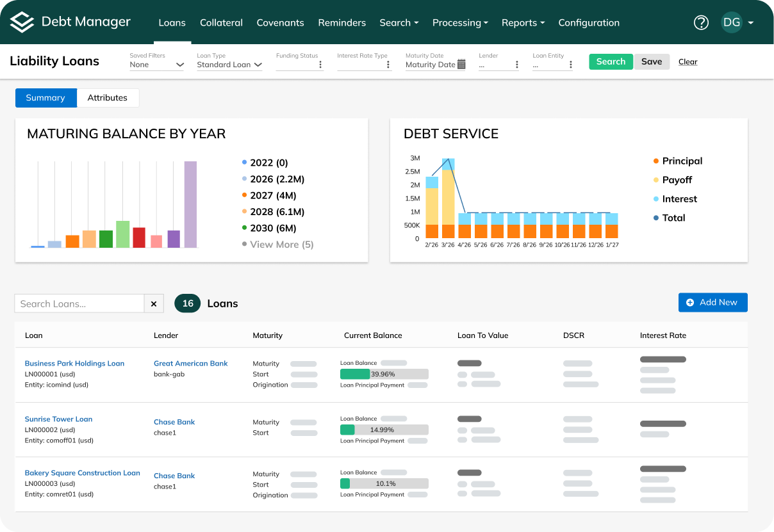
Task: Click the DSCR column header
Action: coord(573,335)
